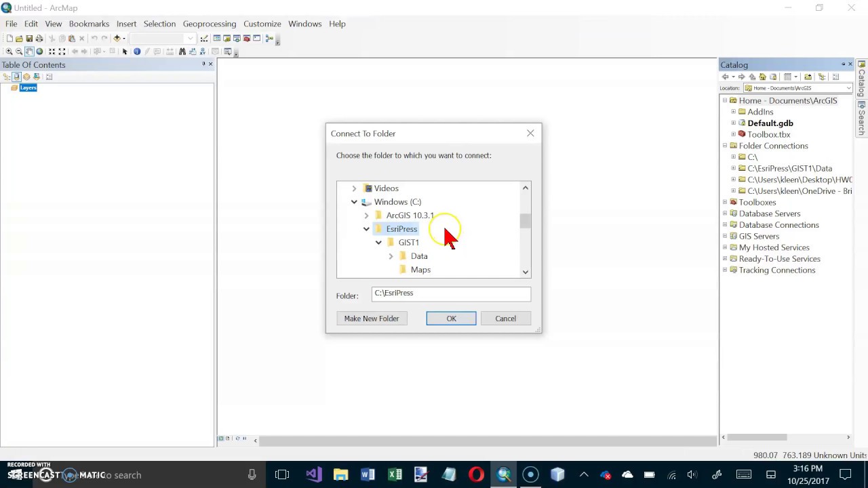Viewport: 868px width, 488px height.
Task: Switch TOC to List By Visibility
Action: tap(26, 77)
